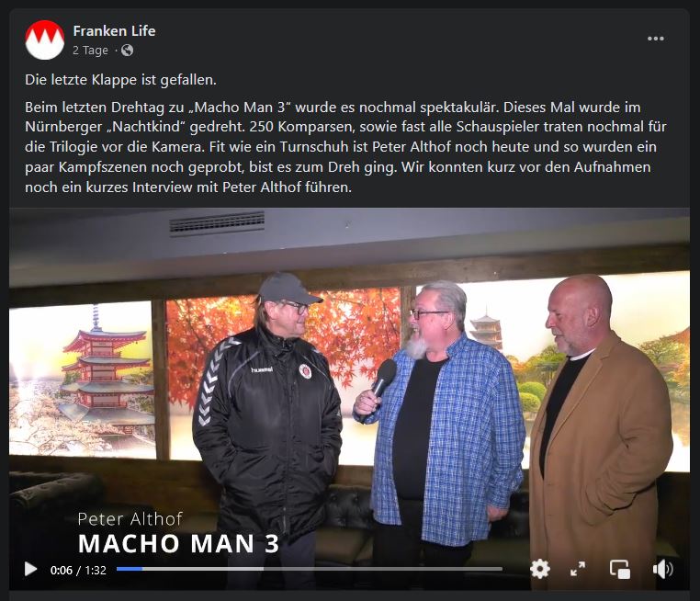Mute the video with the speaker icon
Screen dimensions: 700x601
click(662, 570)
